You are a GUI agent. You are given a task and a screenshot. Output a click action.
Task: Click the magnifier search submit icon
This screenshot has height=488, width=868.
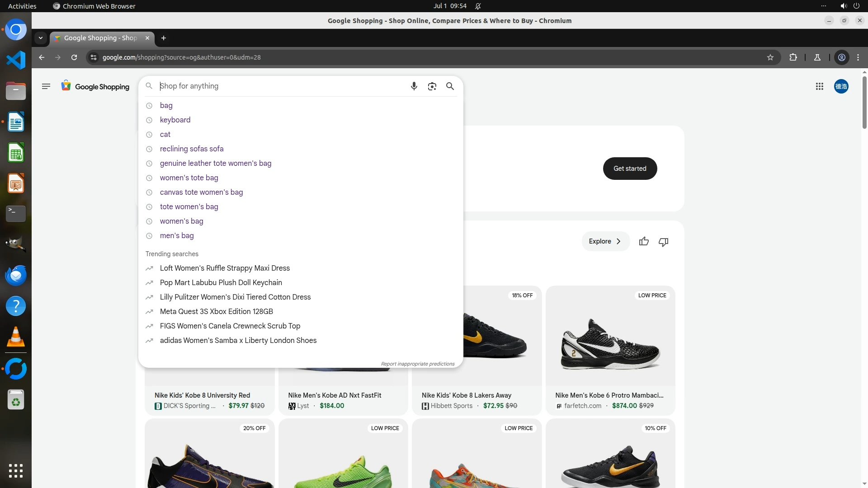[x=450, y=86]
